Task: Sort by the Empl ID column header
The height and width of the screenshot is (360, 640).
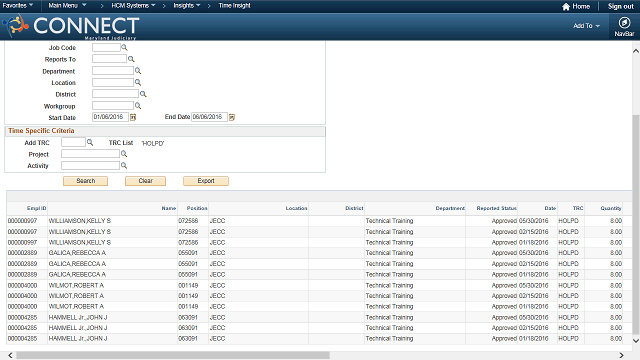Action: point(36,208)
